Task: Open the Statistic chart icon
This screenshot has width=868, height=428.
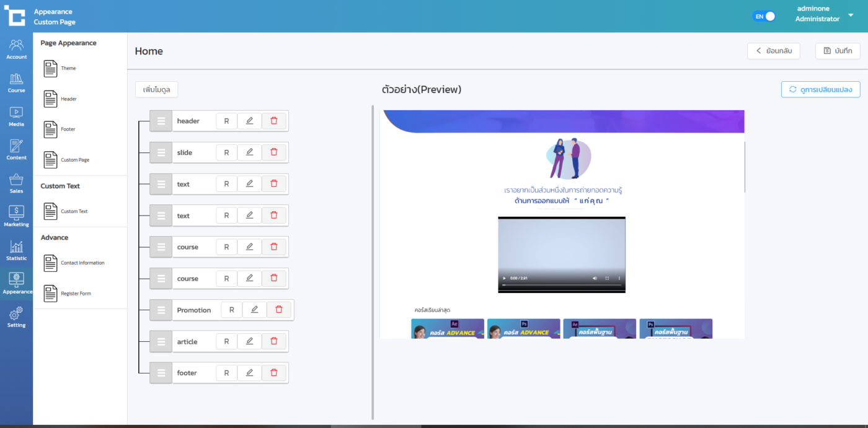Action: point(17,250)
